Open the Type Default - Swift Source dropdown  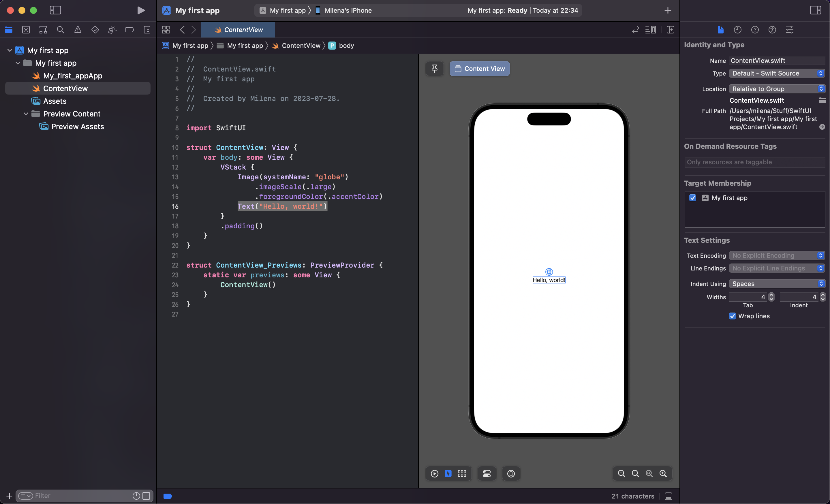[x=777, y=74]
